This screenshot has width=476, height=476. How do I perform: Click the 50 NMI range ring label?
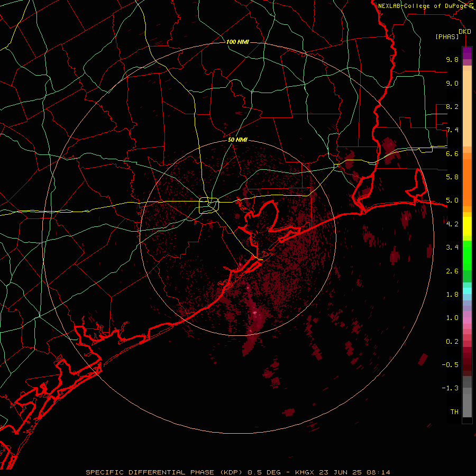pyautogui.click(x=237, y=140)
